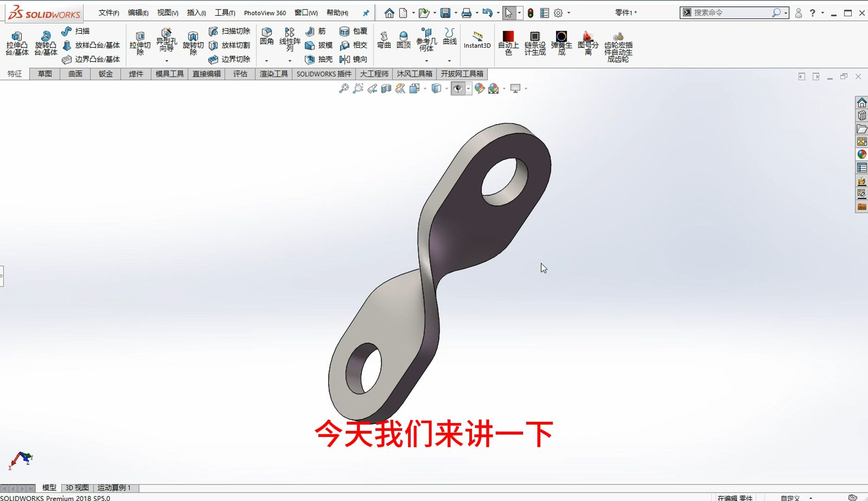This screenshot has width=868, height=501.
Task: Open the 文件(F) menu
Action: pyautogui.click(x=109, y=13)
